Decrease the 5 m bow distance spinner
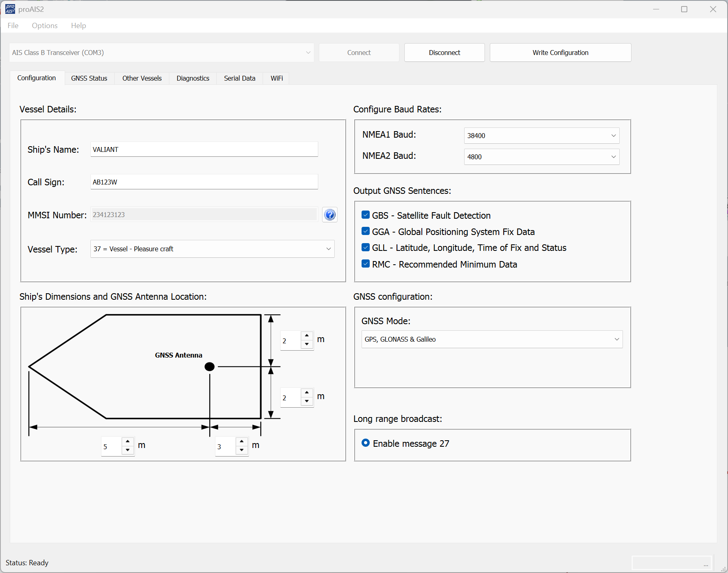 pos(128,450)
